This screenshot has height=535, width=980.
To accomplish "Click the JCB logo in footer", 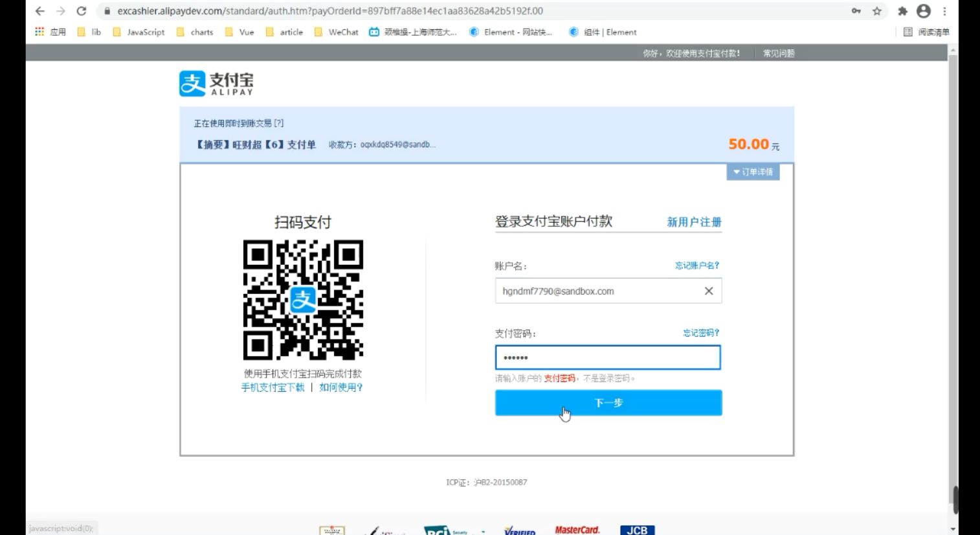I will coord(638,530).
